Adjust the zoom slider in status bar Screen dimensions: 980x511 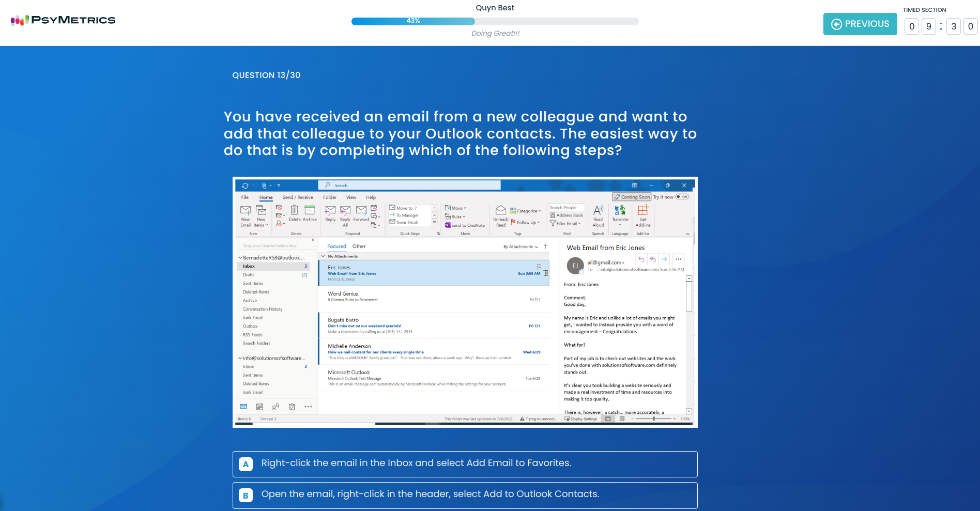(x=654, y=419)
